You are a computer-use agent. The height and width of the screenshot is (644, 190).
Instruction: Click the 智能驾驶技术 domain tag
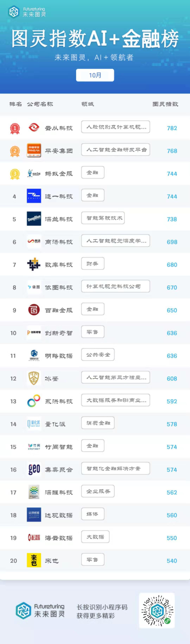pos(103,218)
